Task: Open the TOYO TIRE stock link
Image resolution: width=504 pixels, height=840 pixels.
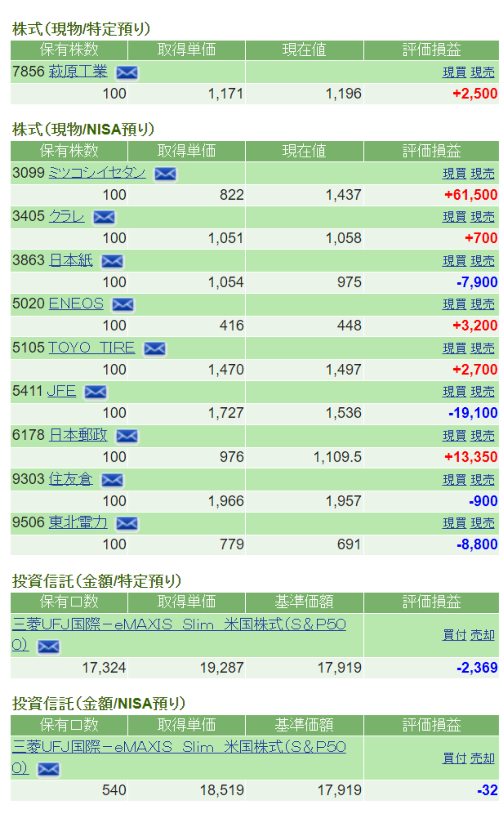Action: (x=92, y=347)
